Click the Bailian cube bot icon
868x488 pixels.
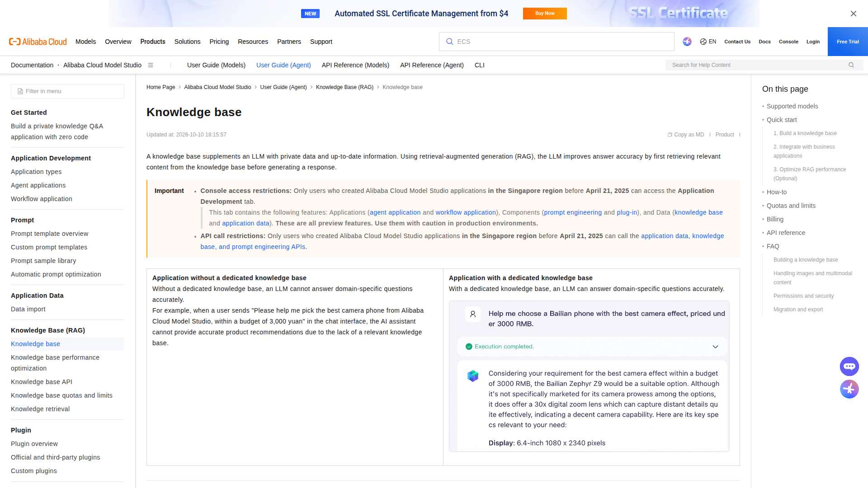pos(473,375)
